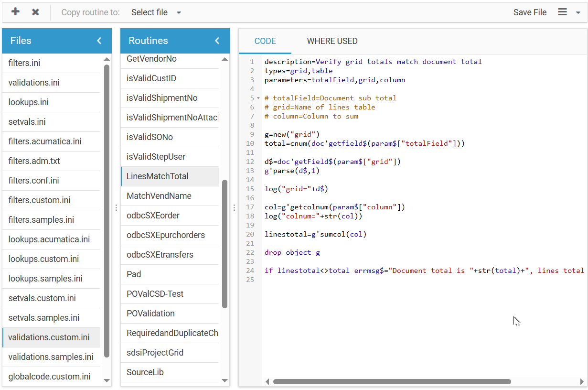
Task: Select validations.ini file
Action: click(x=51, y=83)
